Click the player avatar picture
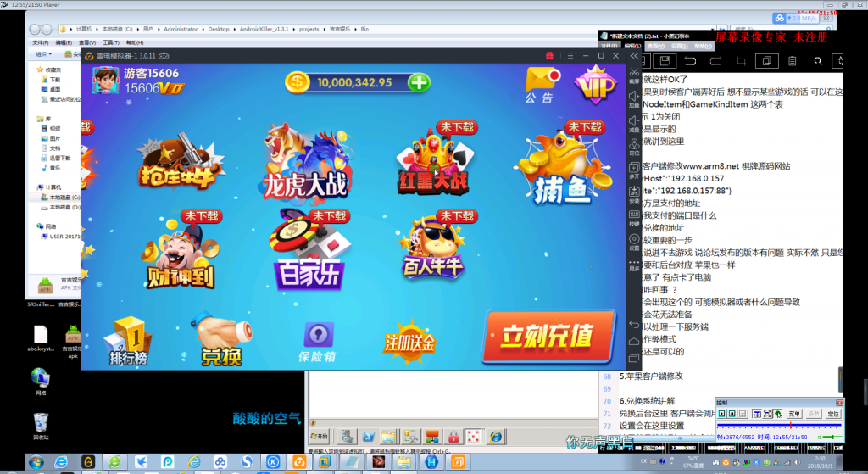868x474 pixels. click(106, 80)
